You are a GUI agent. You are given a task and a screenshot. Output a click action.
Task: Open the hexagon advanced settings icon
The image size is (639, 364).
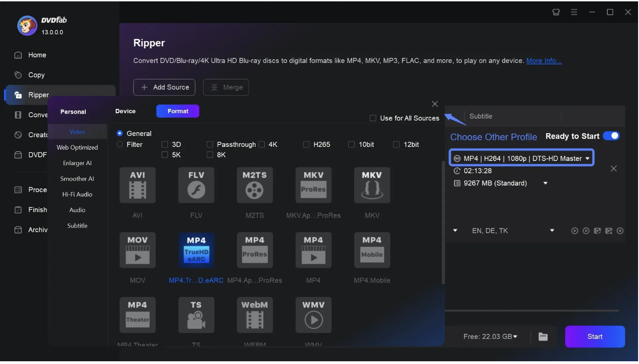point(586,231)
